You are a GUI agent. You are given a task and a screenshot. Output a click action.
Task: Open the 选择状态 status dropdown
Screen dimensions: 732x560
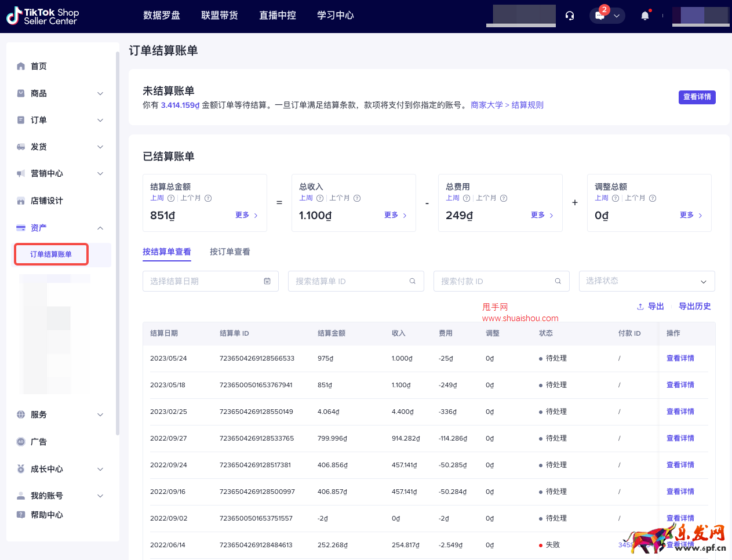[x=646, y=281]
